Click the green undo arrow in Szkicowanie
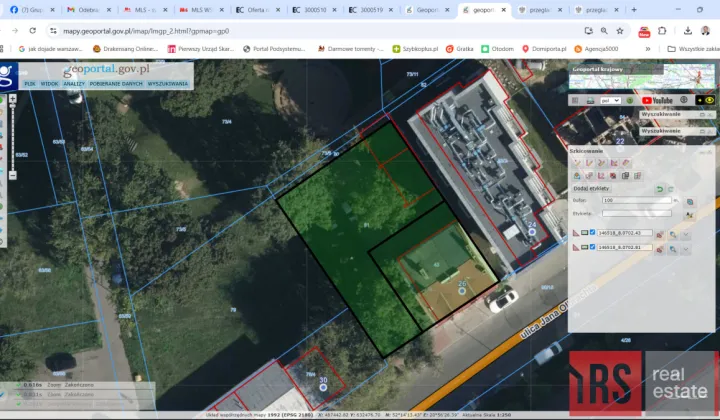 660,189
